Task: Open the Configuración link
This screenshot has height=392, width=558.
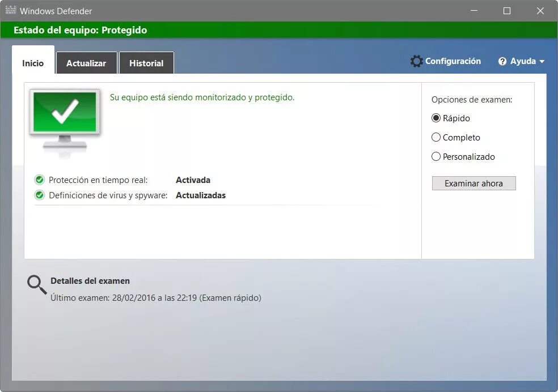Action: tap(453, 61)
